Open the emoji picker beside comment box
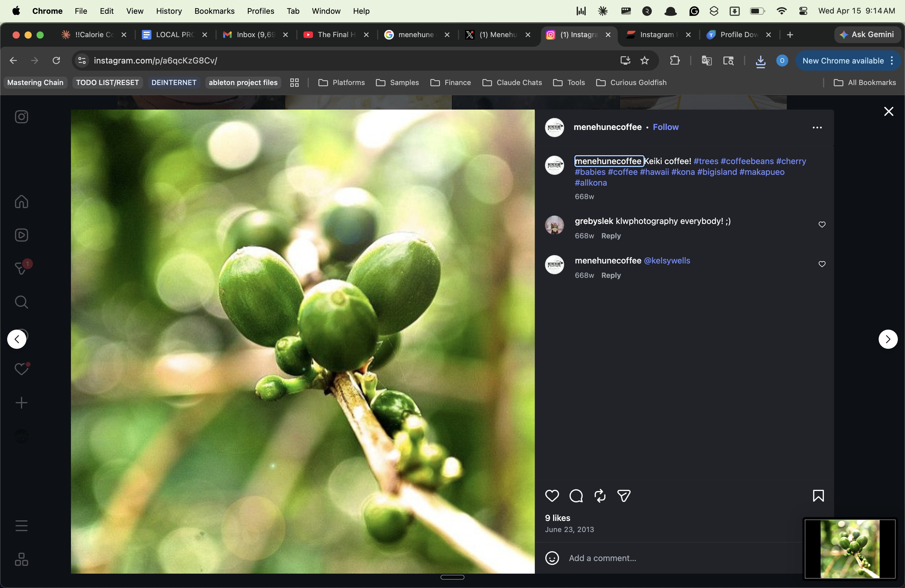This screenshot has height=588, width=905. click(552, 558)
